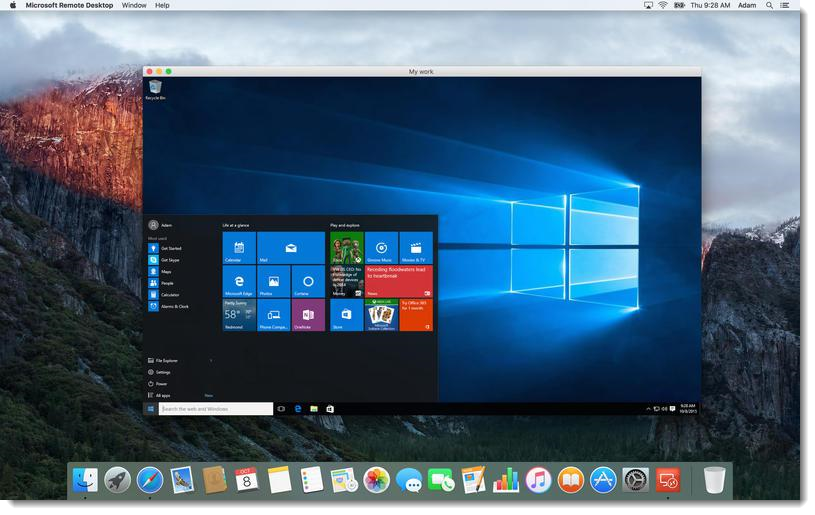815x515 pixels.
Task: Click Power in the Start menu
Action: [161, 384]
